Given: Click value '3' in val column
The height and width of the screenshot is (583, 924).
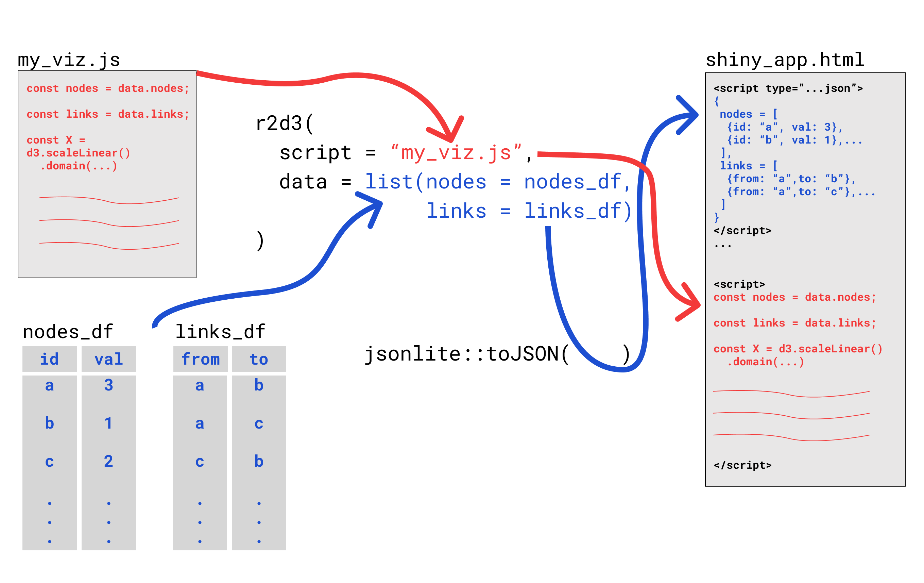Looking at the screenshot, I should click(108, 385).
